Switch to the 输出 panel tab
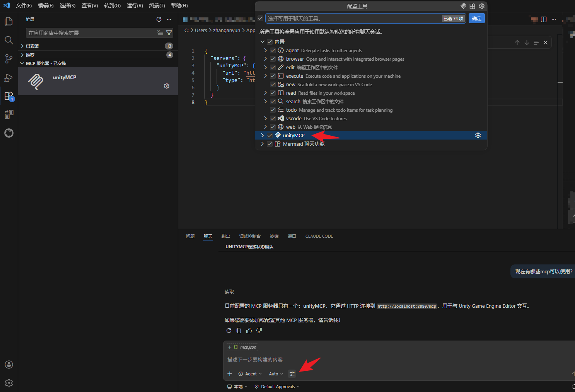575x392 pixels. [x=226, y=236]
